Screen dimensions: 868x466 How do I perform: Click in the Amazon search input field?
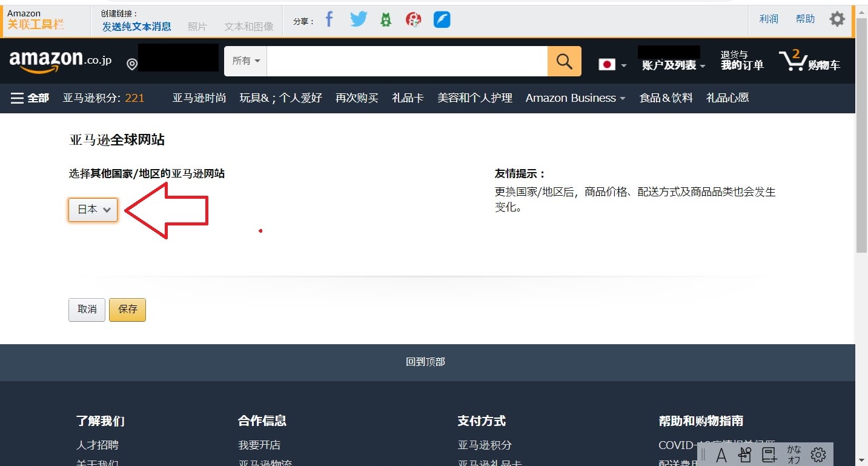point(406,61)
